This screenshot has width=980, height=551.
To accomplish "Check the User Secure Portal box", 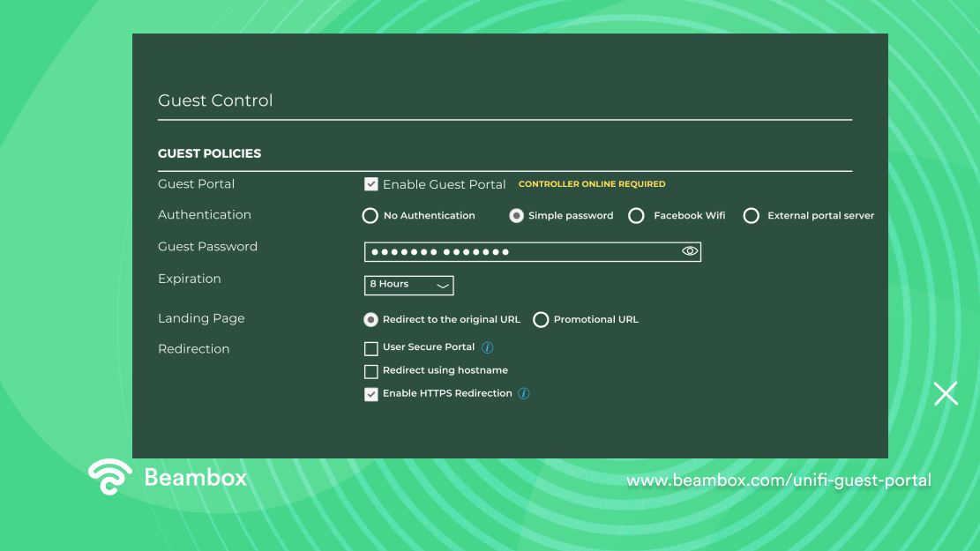I will click(x=371, y=348).
